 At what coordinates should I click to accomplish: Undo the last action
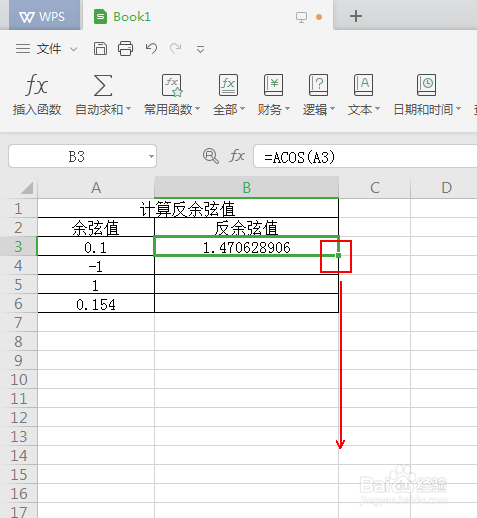click(151, 49)
